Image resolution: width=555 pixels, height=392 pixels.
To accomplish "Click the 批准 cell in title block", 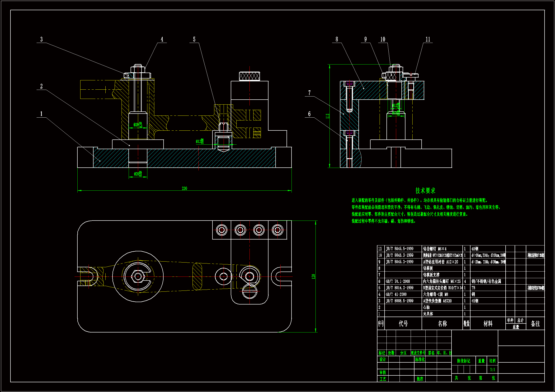I will [420, 379].
